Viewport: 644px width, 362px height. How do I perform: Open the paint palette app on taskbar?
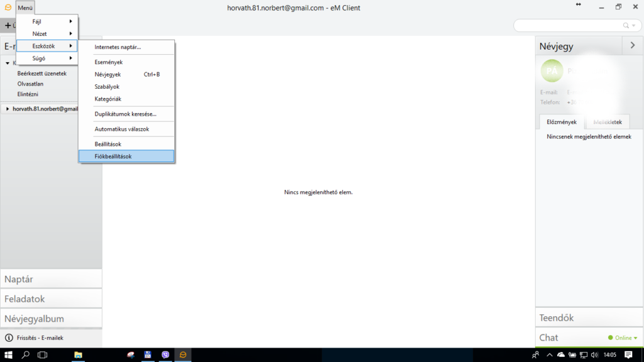131,354
